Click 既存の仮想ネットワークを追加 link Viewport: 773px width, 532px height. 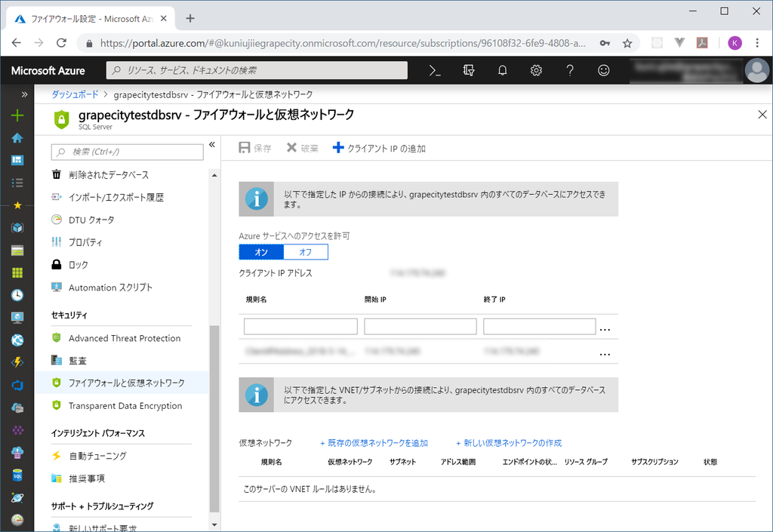click(374, 443)
